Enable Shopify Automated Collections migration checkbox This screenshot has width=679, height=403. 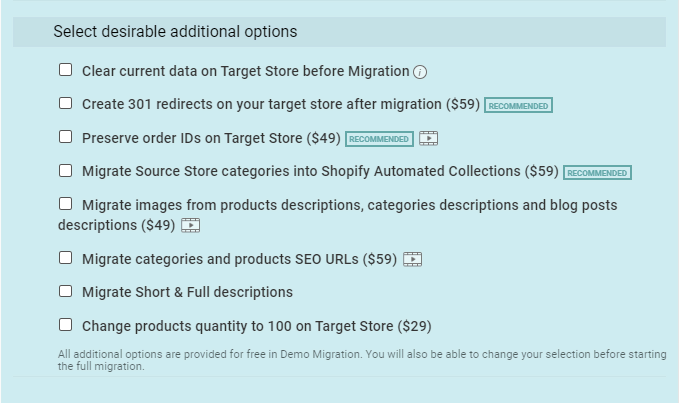tap(66, 171)
